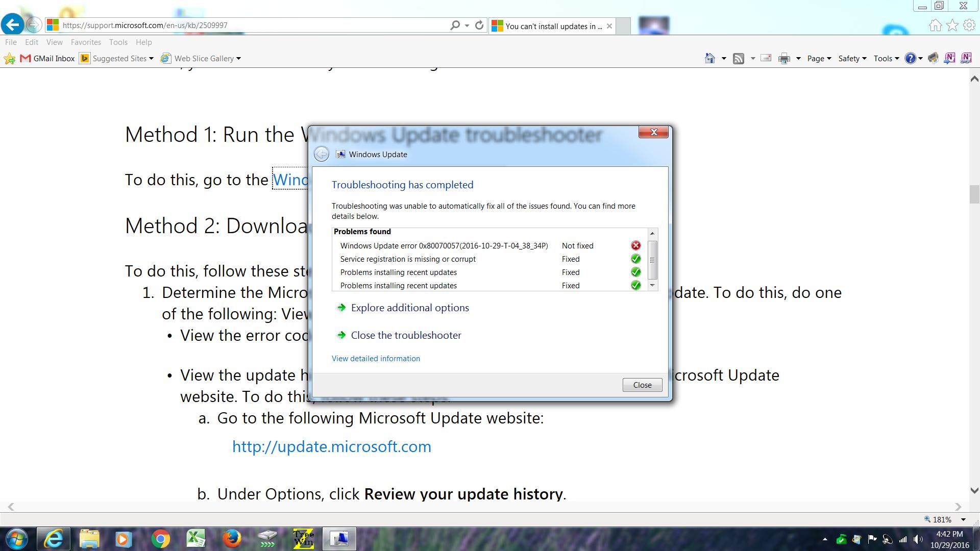The height and width of the screenshot is (551, 980).
Task: Open the Favorites menu
Action: [x=85, y=42]
